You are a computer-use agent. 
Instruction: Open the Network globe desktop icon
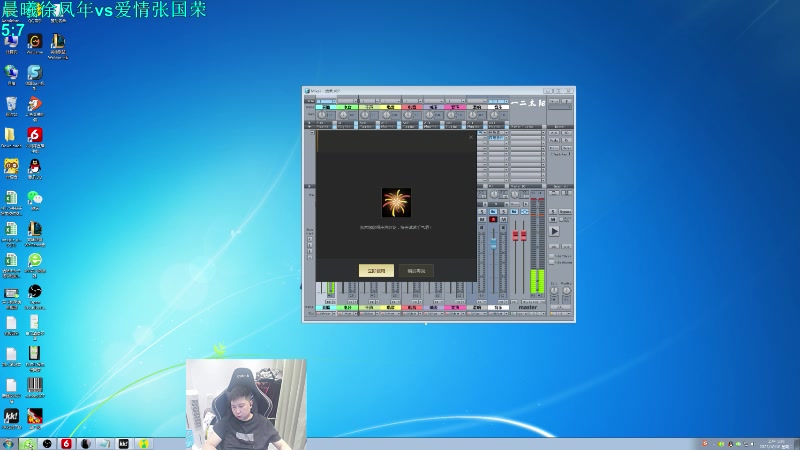[11, 73]
